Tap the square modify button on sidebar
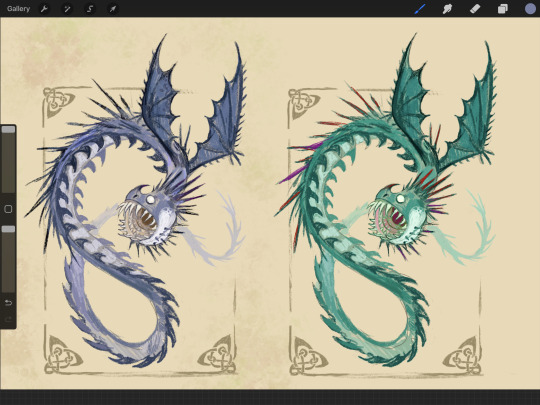540x405 pixels. (8, 209)
